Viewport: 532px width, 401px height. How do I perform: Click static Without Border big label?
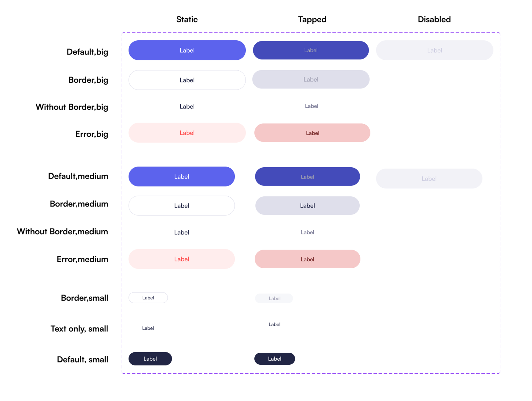pos(187,107)
